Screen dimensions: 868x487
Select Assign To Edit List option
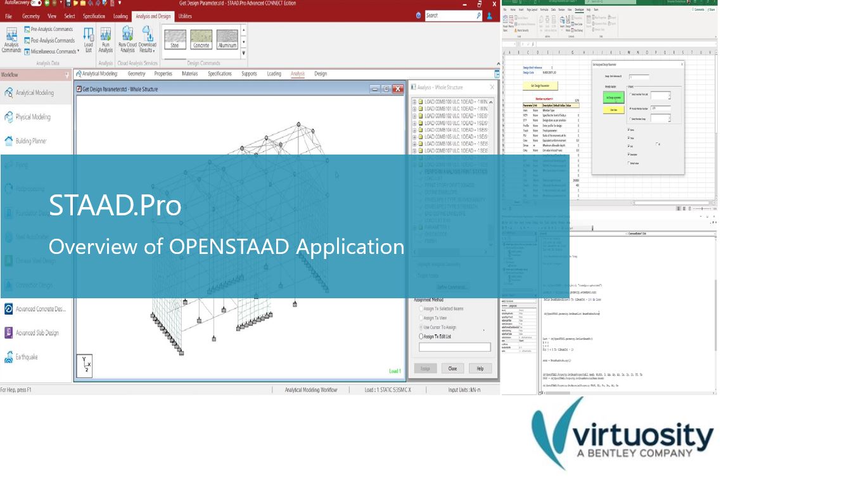tap(422, 336)
